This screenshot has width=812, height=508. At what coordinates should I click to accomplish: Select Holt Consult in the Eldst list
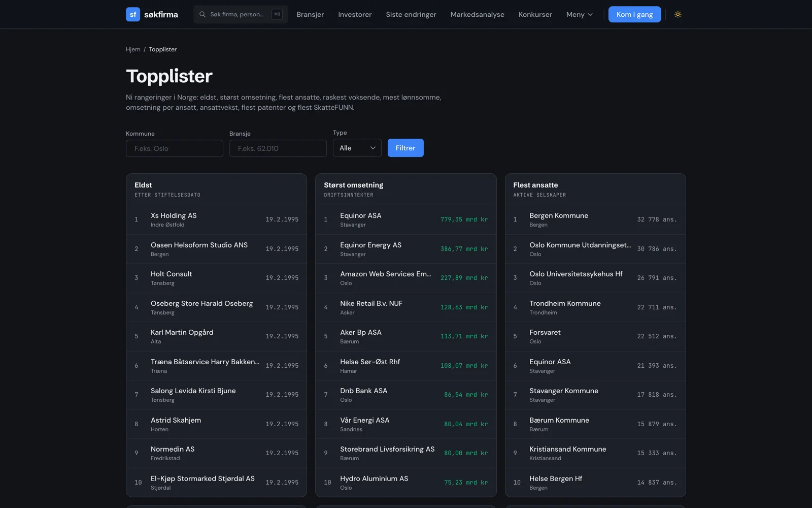pos(216,278)
